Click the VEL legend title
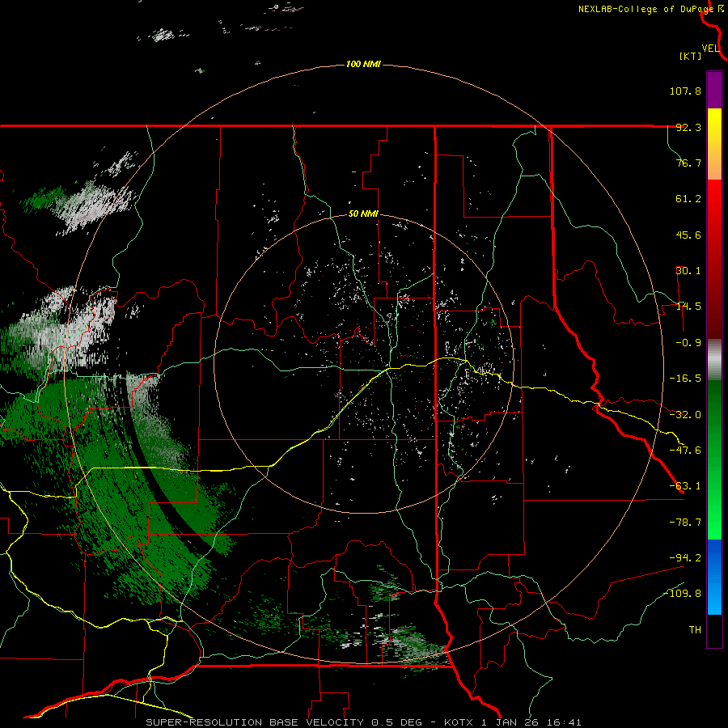 [710, 49]
